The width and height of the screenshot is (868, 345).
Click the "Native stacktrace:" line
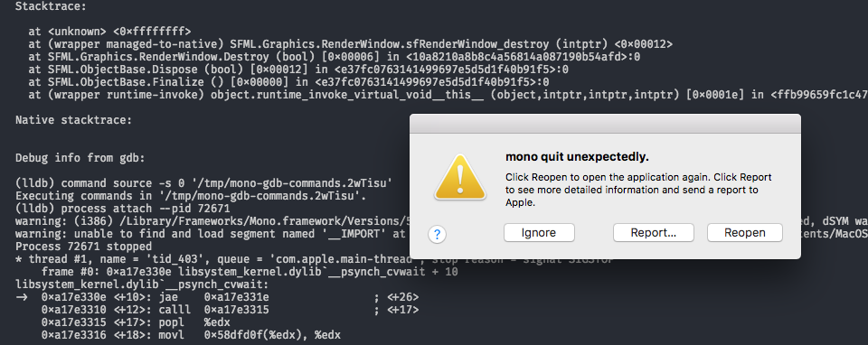tap(73, 120)
